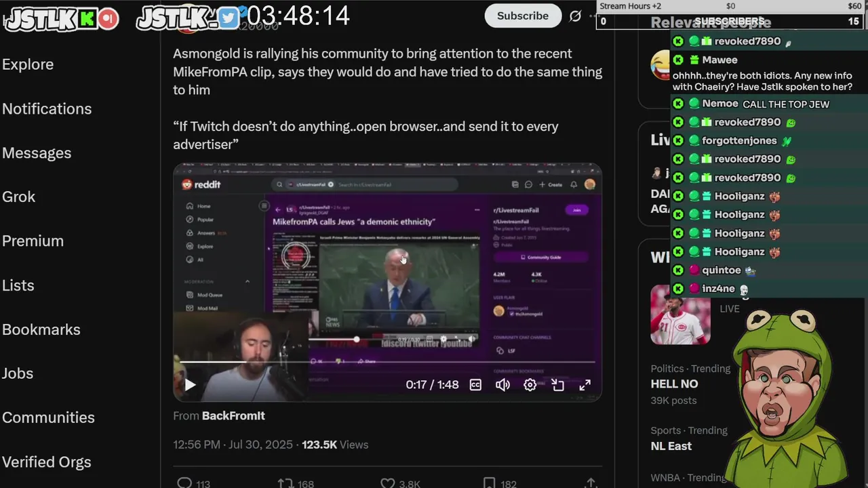Screen dimensions: 868x488
Task: Remove inz4ne's chat message with X icon
Action: coord(678,289)
